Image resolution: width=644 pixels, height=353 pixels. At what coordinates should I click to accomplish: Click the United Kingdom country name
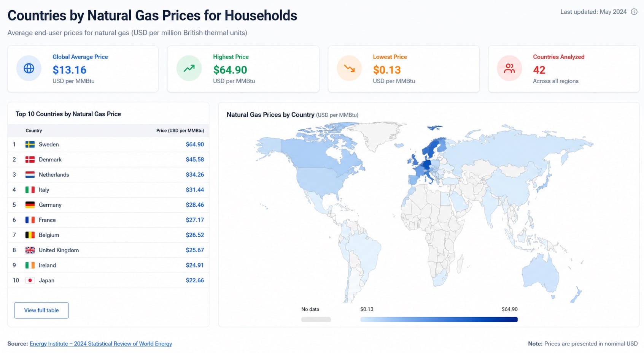click(59, 250)
